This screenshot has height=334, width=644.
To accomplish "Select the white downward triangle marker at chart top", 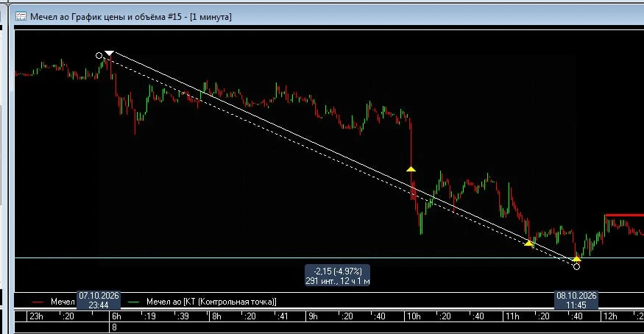I will click(109, 54).
